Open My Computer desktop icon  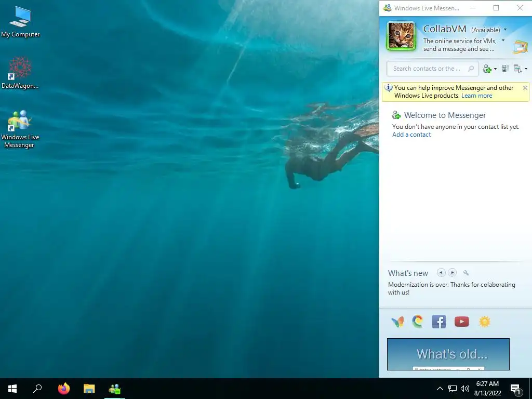(x=20, y=22)
